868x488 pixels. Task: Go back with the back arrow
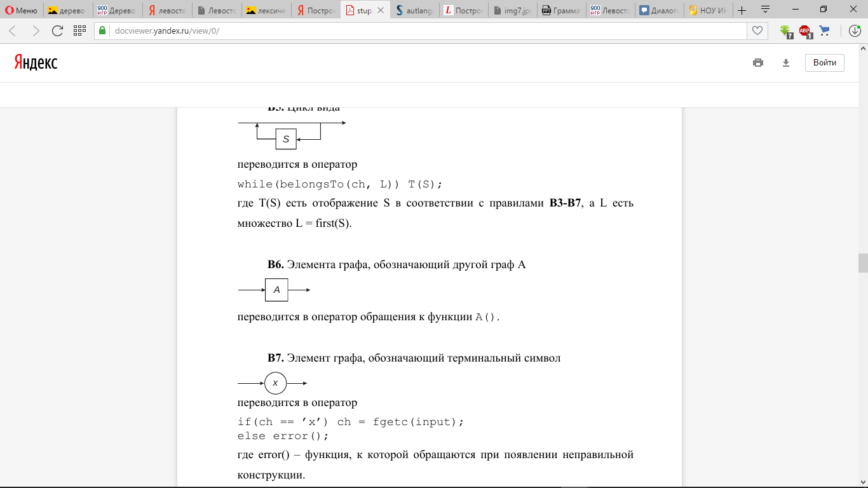[13, 30]
